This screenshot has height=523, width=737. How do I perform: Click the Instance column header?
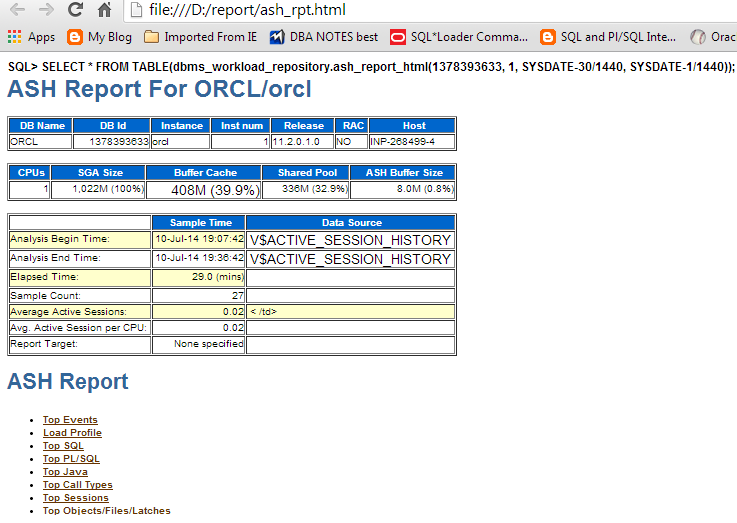coord(181,125)
